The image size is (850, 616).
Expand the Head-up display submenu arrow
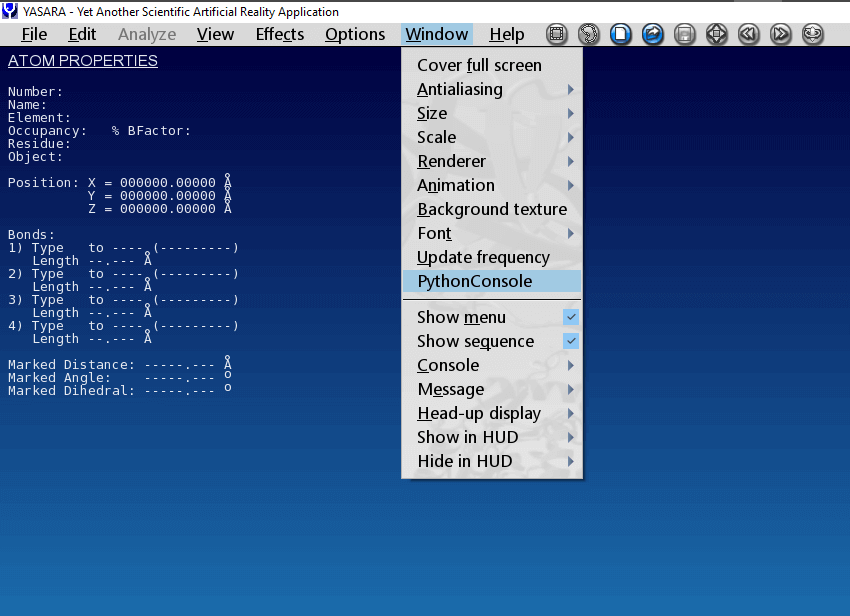coord(571,413)
